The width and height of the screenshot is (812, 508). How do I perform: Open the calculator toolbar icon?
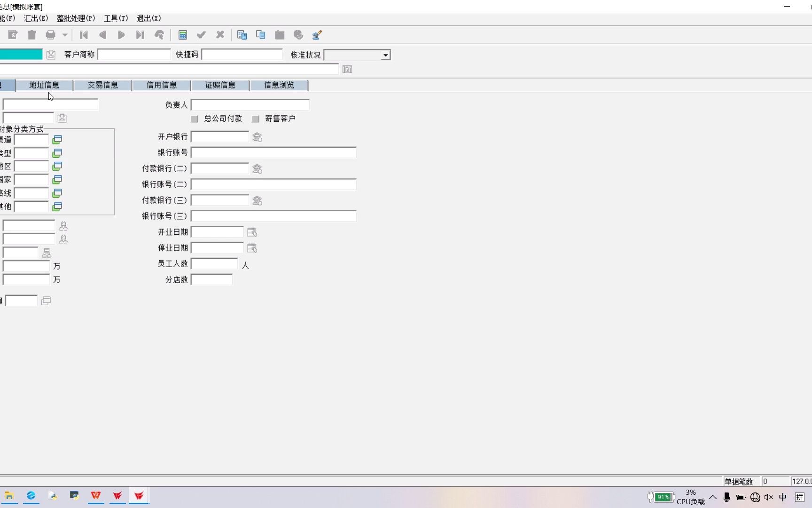183,35
